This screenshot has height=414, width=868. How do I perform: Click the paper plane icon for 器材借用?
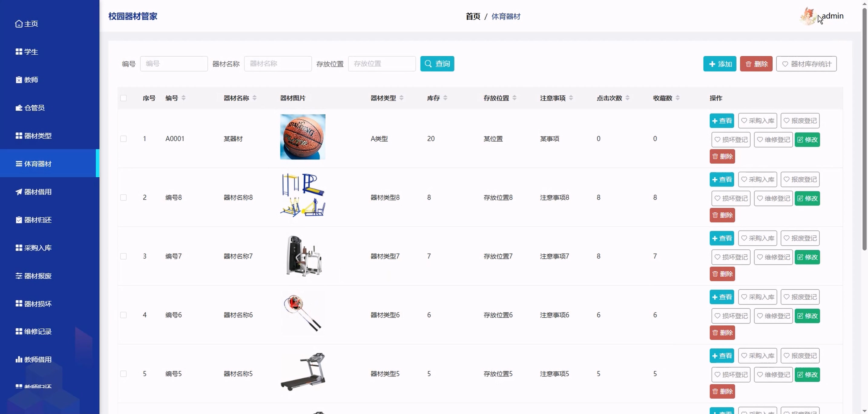coord(19,192)
